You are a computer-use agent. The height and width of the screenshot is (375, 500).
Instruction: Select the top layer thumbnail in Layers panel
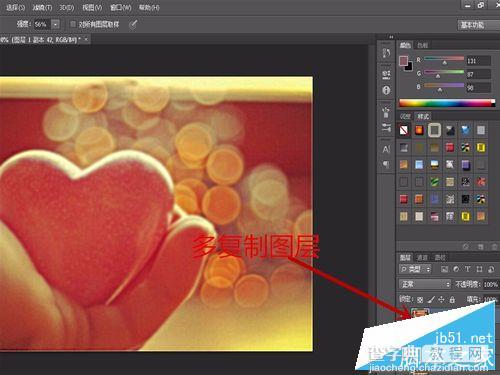(420, 313)
